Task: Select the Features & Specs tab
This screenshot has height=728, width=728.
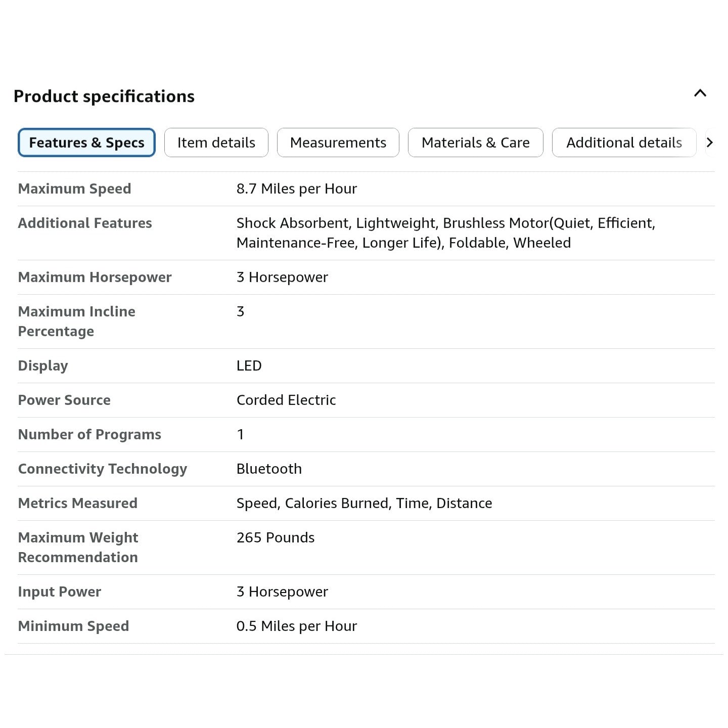Action: pyautogui.click(x=86, y=143)
